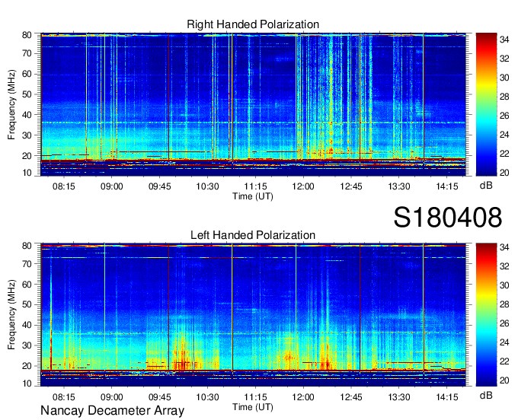The image size is (518, 420).
Task: Click the Left Handed Polarization spectrogram image
Action: point(253,315)
